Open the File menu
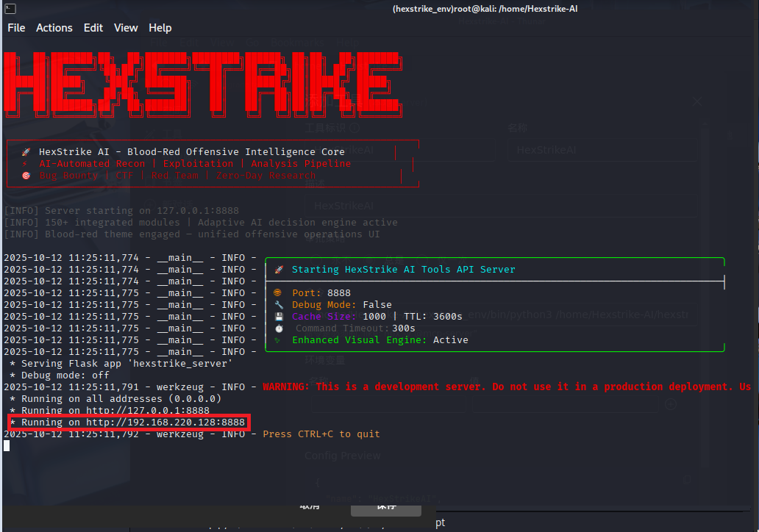759x532 pixels. tap(16, 28)
